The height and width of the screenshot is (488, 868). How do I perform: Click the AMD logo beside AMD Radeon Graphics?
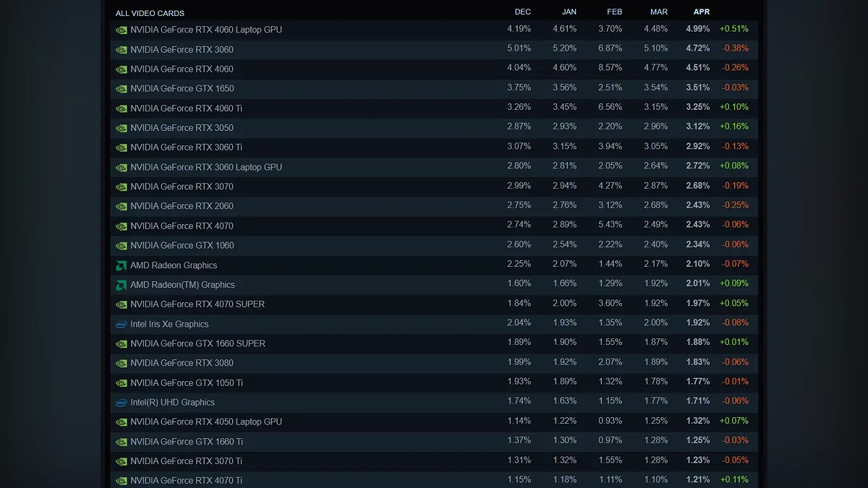tap(121, 265)
